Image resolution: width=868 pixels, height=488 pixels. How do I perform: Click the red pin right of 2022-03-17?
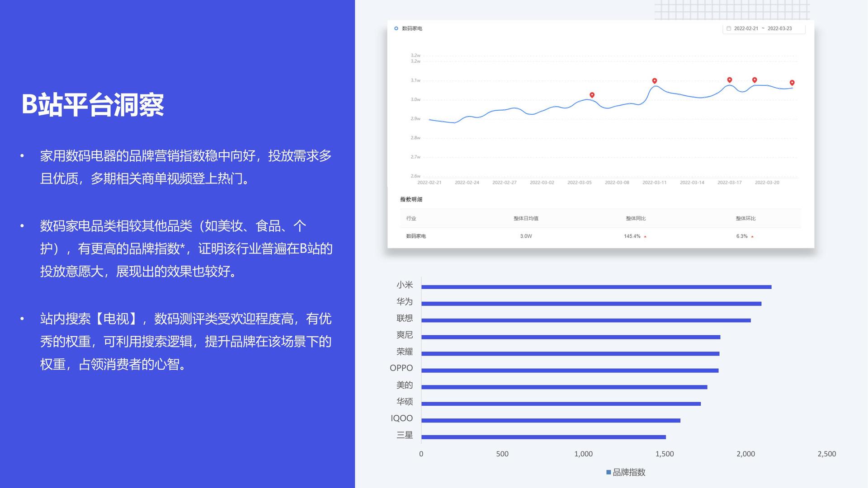click(x=755, y=80)
